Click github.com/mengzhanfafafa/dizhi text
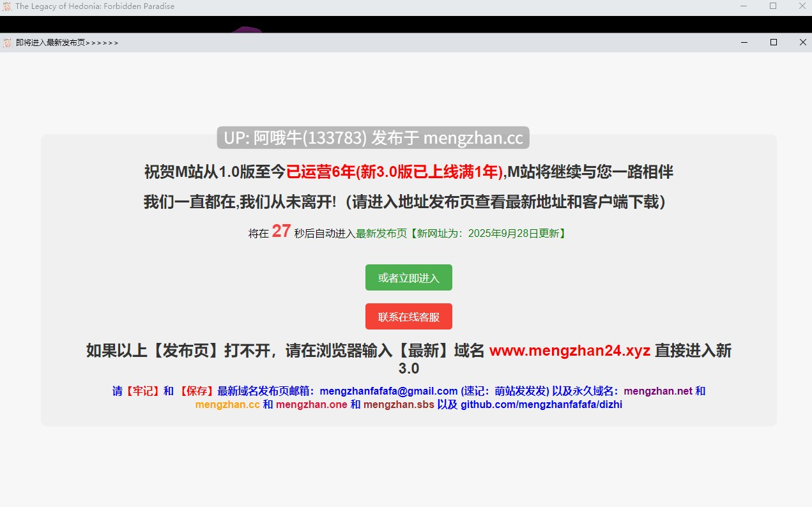 click(x=541, y=404)
